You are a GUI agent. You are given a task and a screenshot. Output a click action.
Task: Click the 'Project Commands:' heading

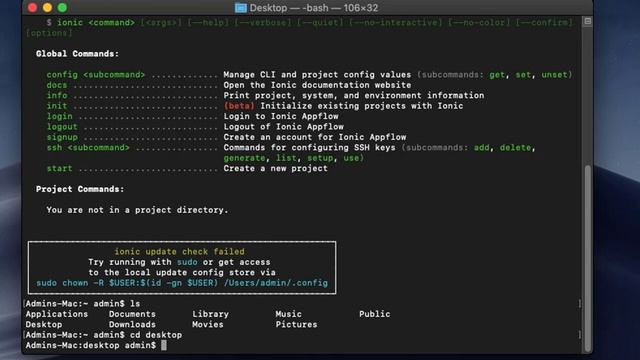[80, 189]
